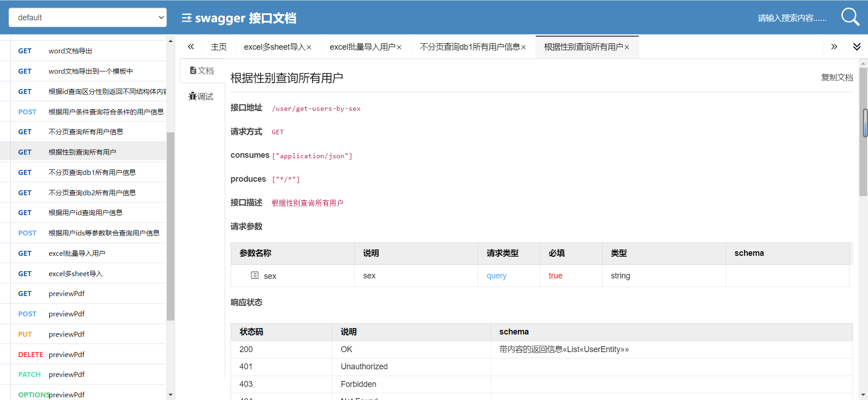Click the search magnifier icon
The image size is (868, 400).
tap(850, 17)
